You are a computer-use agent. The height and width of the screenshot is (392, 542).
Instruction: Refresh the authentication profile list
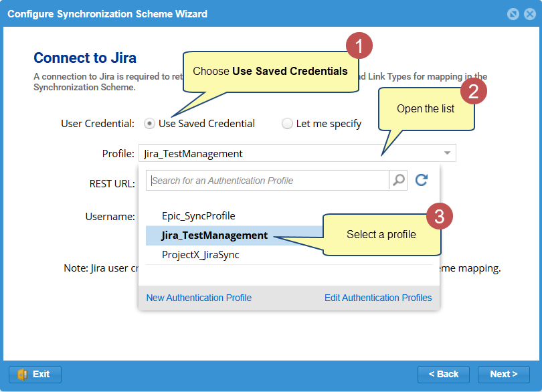[x=422, y=180]
